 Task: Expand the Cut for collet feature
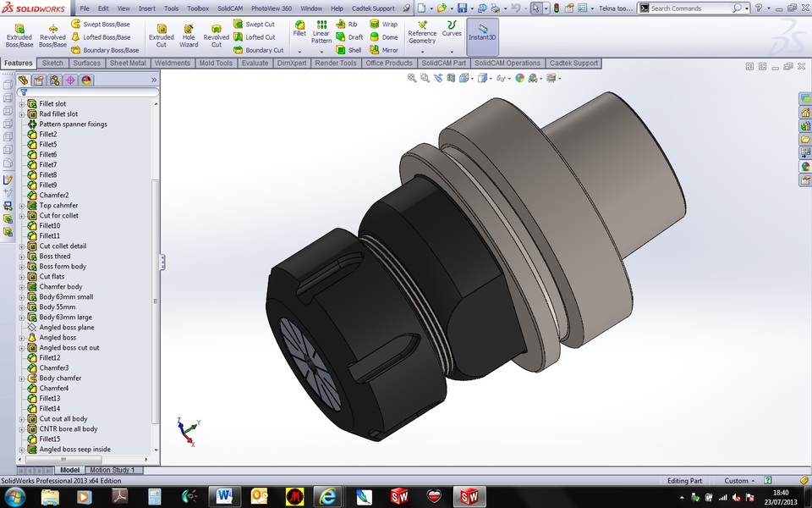tap(23, 215)
